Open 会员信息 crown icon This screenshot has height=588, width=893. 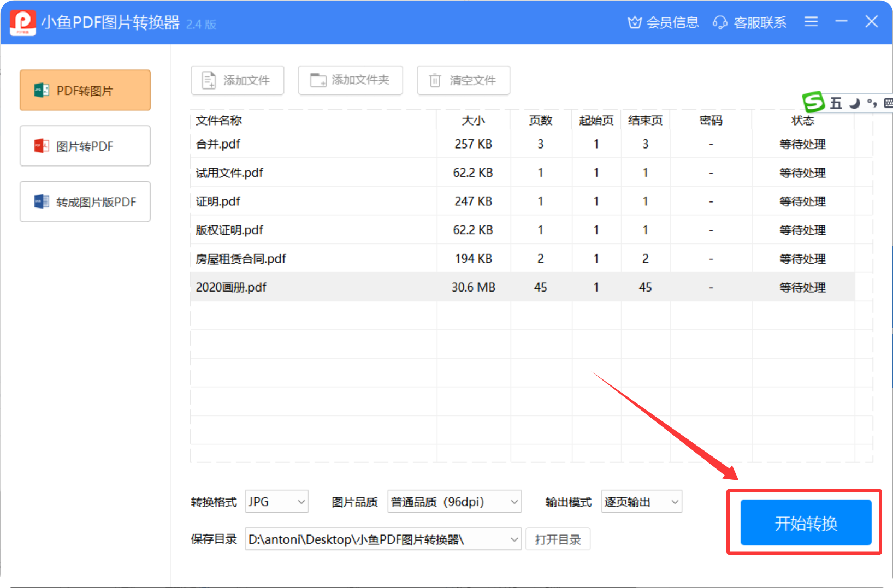pos(634,22)
